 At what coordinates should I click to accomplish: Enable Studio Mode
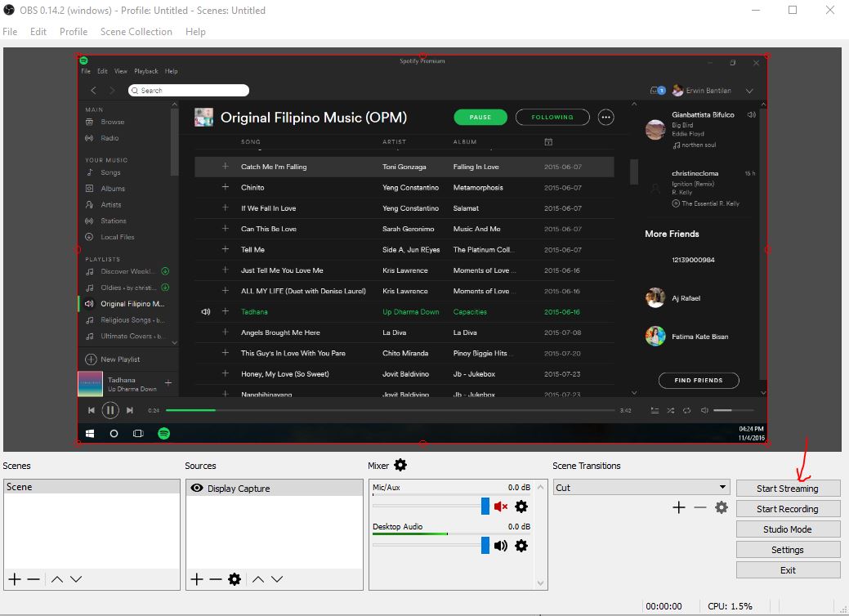click(788, 529)
